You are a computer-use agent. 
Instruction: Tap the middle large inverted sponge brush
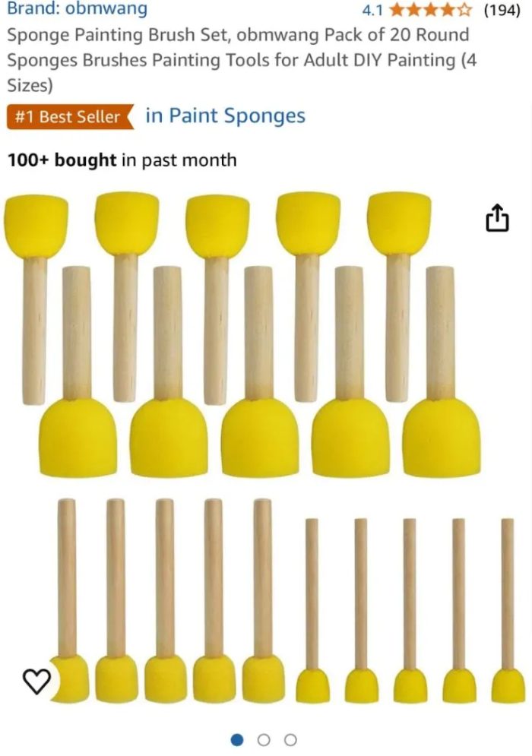coord(259,372)
